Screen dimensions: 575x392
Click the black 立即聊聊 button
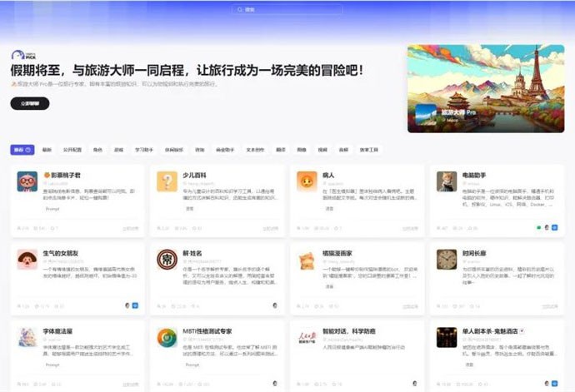[x=30, y=104]
